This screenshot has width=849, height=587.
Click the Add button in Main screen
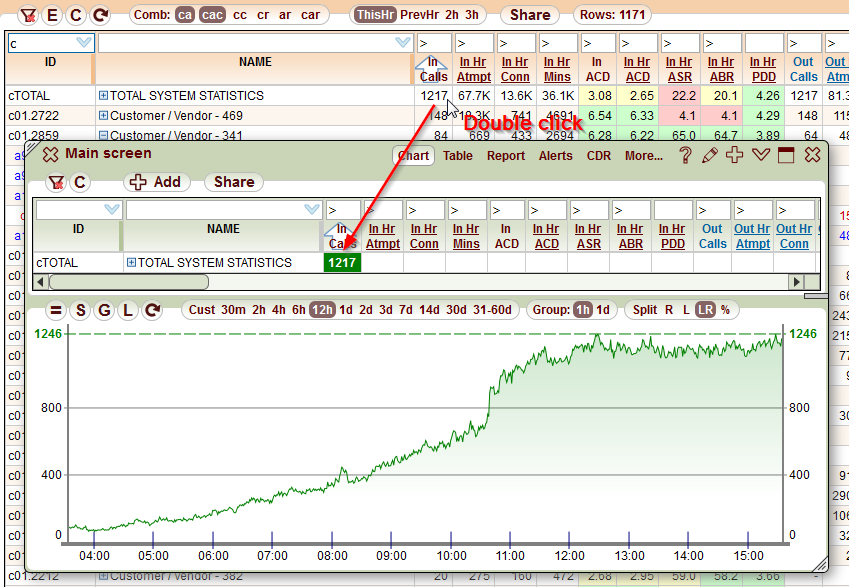point(156,182)
